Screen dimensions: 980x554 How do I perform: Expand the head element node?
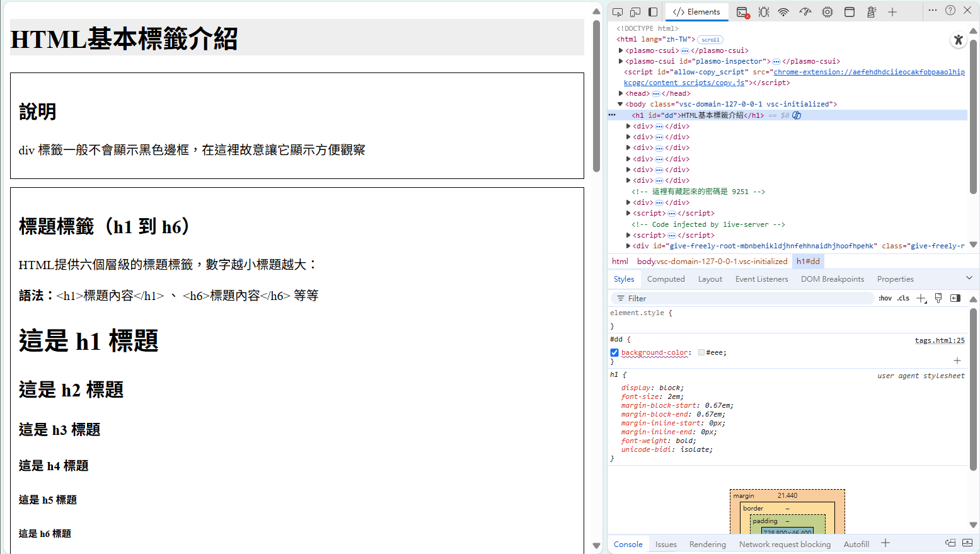[x=621, y=93]
